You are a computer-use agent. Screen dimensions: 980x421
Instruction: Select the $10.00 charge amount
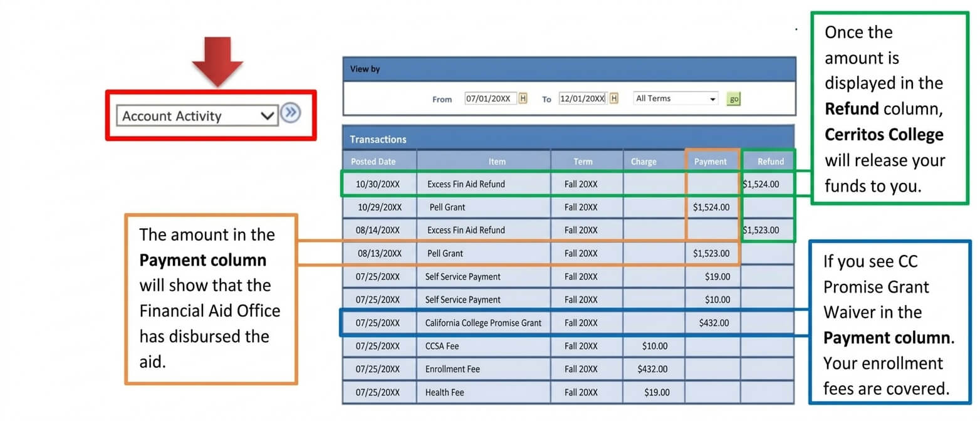tap(655, 346)
